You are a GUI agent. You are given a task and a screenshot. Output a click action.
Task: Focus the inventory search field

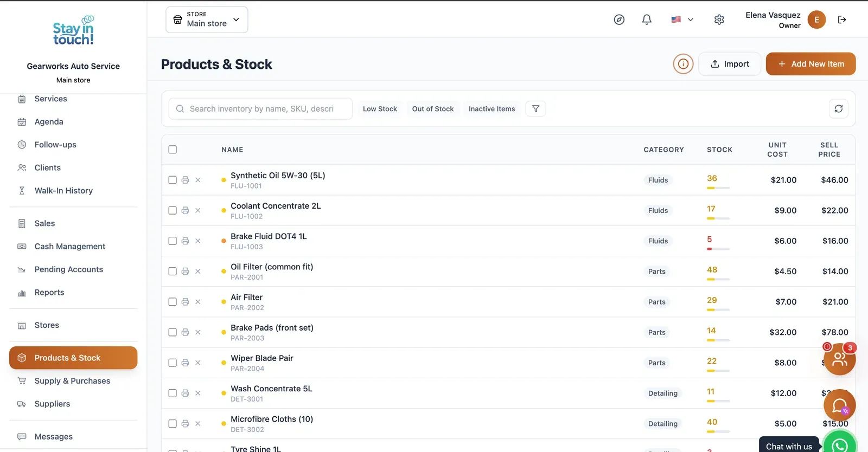[260, 109]
